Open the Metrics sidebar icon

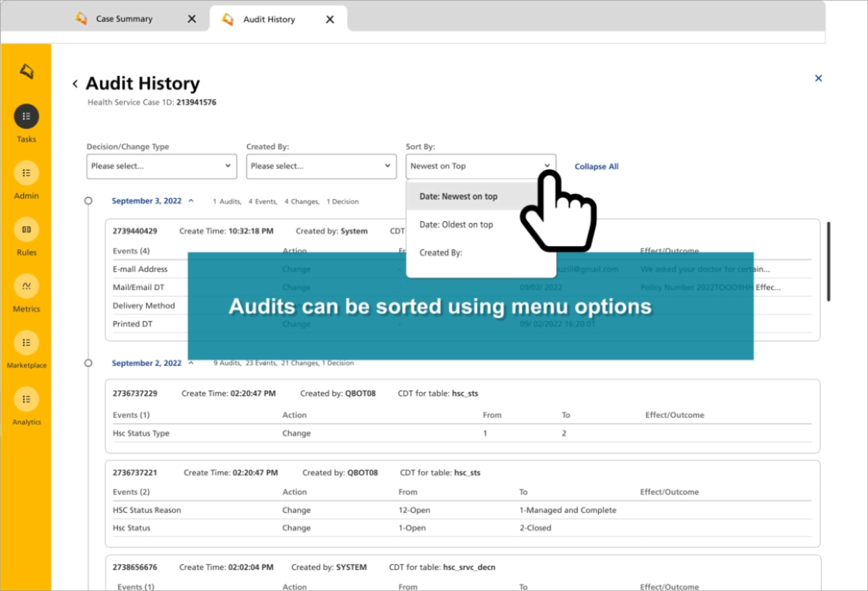tap(26, 286)
